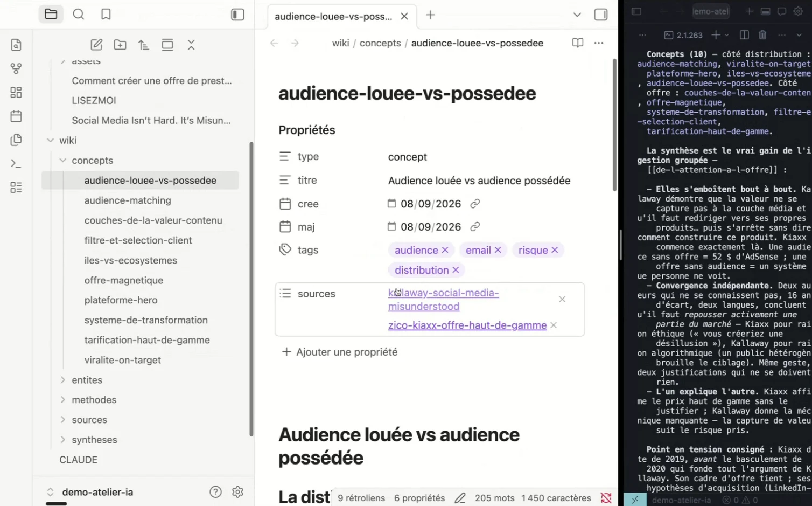
Task: Create a new folder in file explorer
Action: [120, 45]
